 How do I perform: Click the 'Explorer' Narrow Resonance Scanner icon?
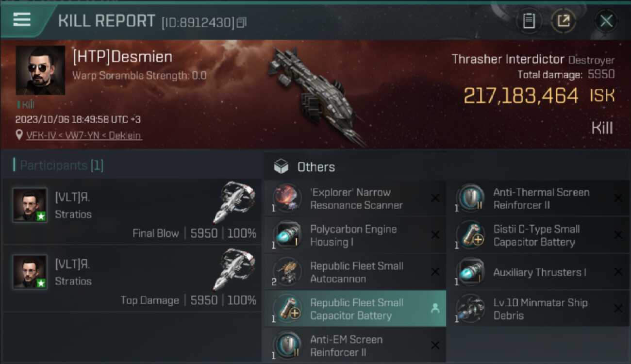[x=287, y=198]
